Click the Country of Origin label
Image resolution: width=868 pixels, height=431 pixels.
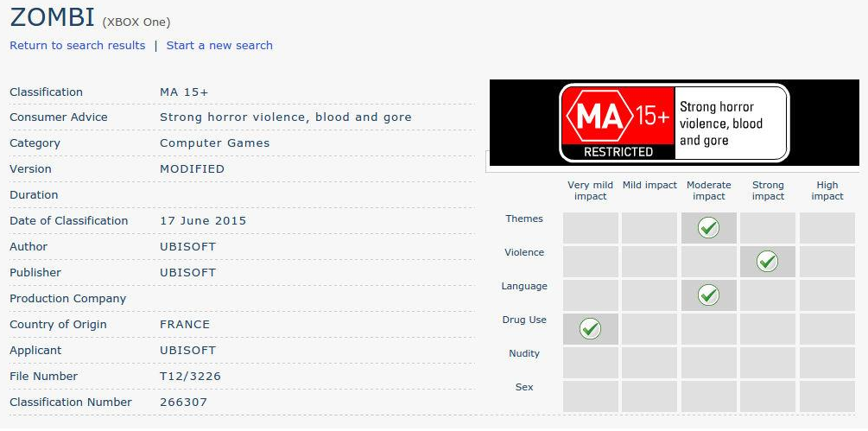point(58,324)
